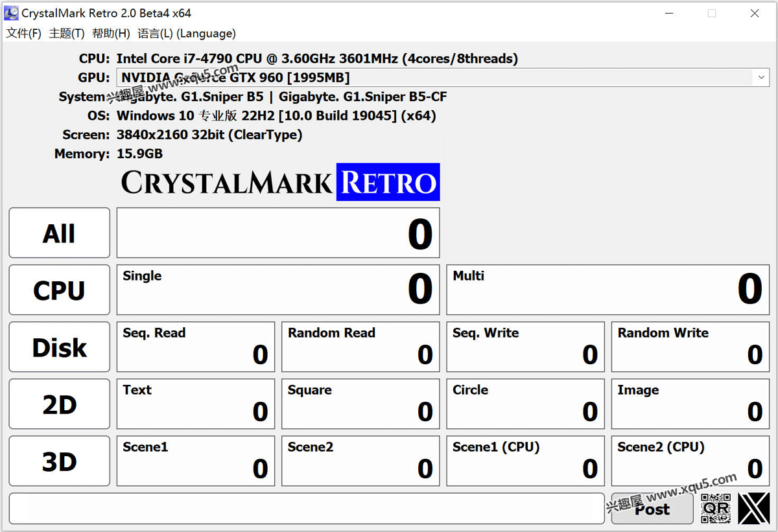
Task: Expand the GPU selection dropdown arrow
Action: 760,78
